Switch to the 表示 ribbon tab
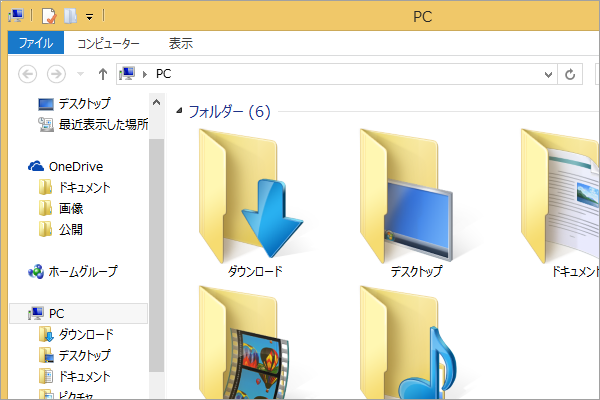The width and height of the screenshot is (600, 400). coord(181,43)
